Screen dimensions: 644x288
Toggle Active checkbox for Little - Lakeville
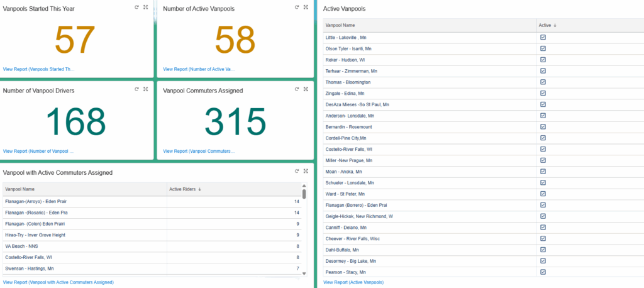[543, 38]
